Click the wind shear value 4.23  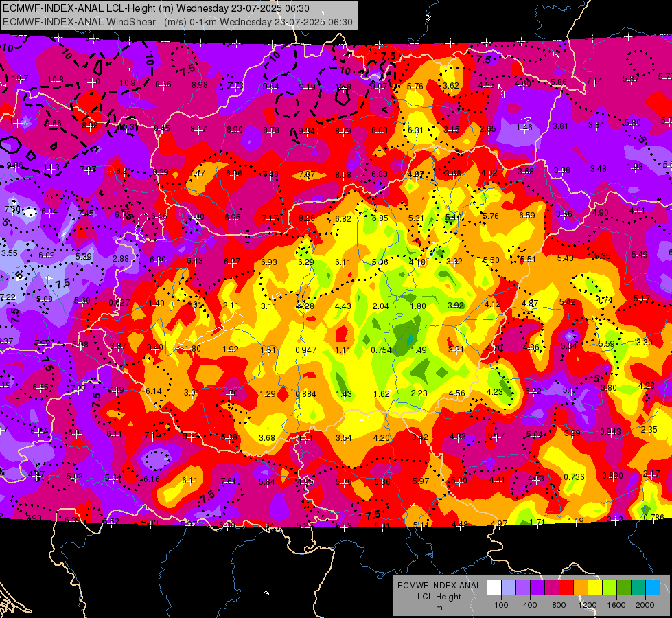click(x=495, y=391)
